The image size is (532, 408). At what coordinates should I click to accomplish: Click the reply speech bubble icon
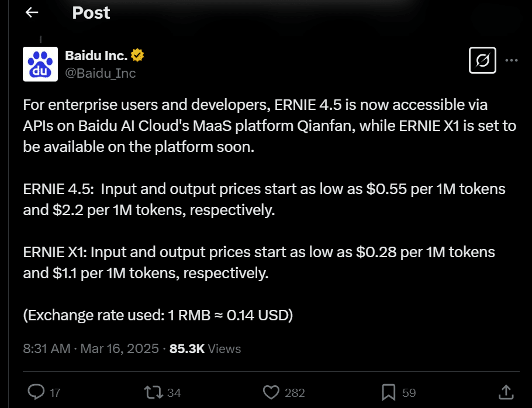(36, 392)
